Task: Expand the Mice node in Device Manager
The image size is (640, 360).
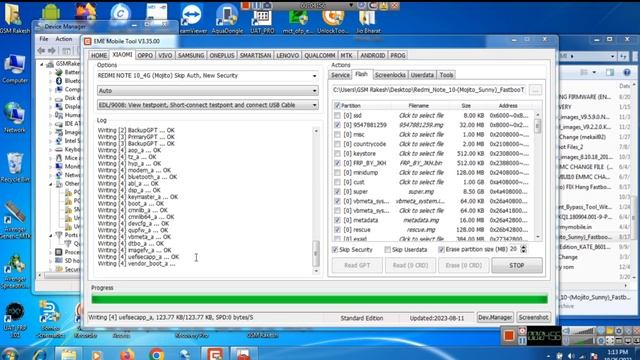Action: pyautogui.click(x=51, y=158)
